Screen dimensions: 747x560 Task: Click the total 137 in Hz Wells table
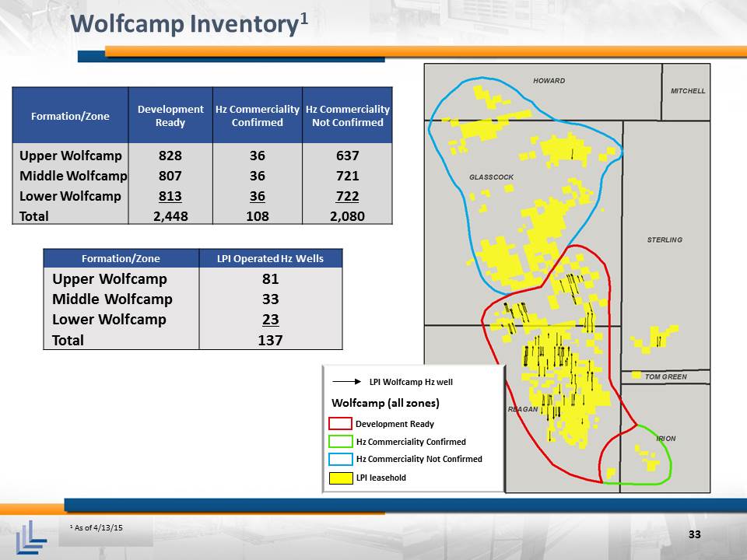tap(270, 340)
